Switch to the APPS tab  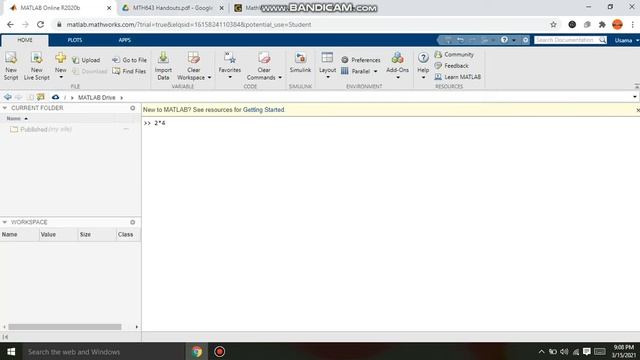[124, 40]
